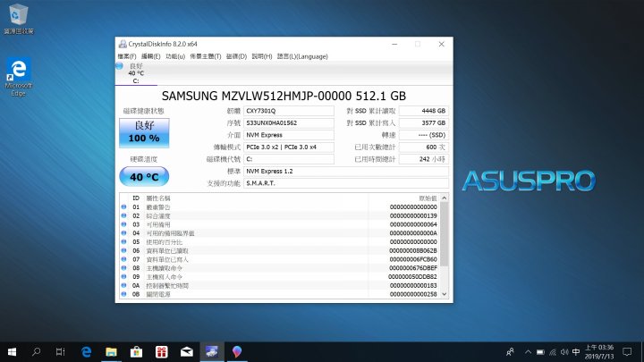This screenshot has width=644, height=362.
Task: Select the C: disk status indicator icon
Action: [x=120, y=66]
